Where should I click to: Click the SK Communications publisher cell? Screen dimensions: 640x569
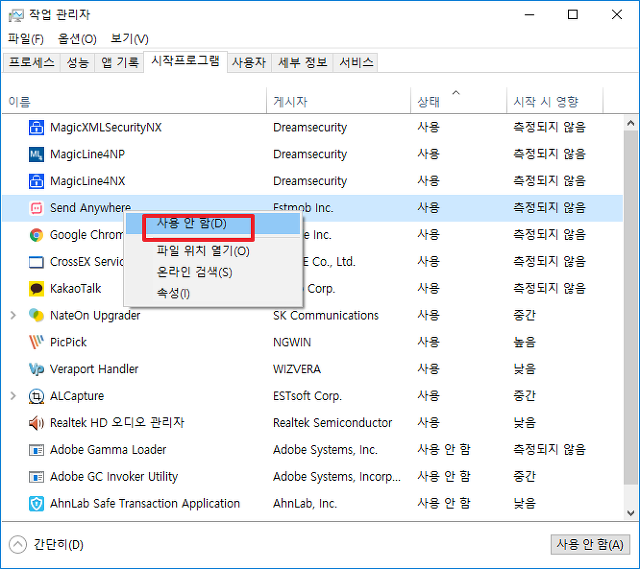pos(326,316)
